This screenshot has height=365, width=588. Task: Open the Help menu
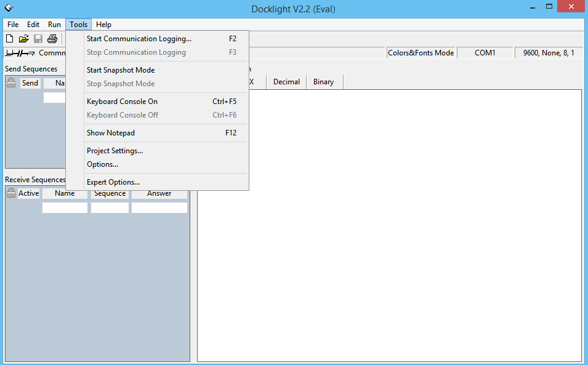point(103,25)
